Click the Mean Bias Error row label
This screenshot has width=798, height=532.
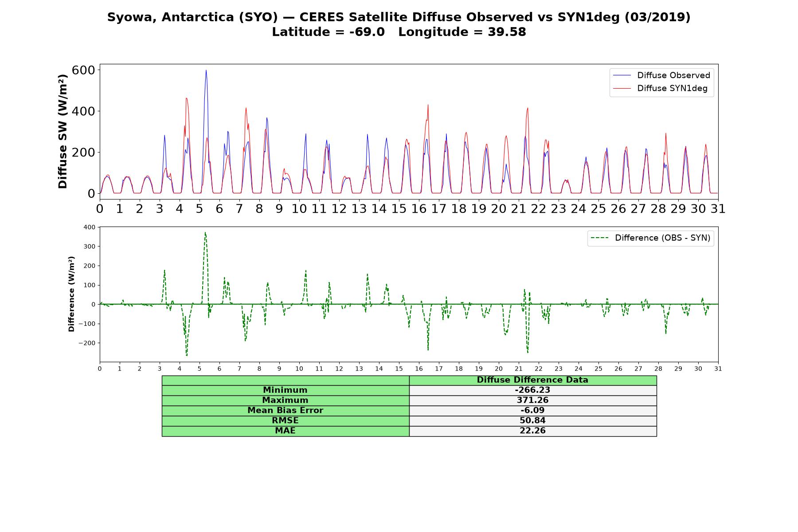pos(286,411)
